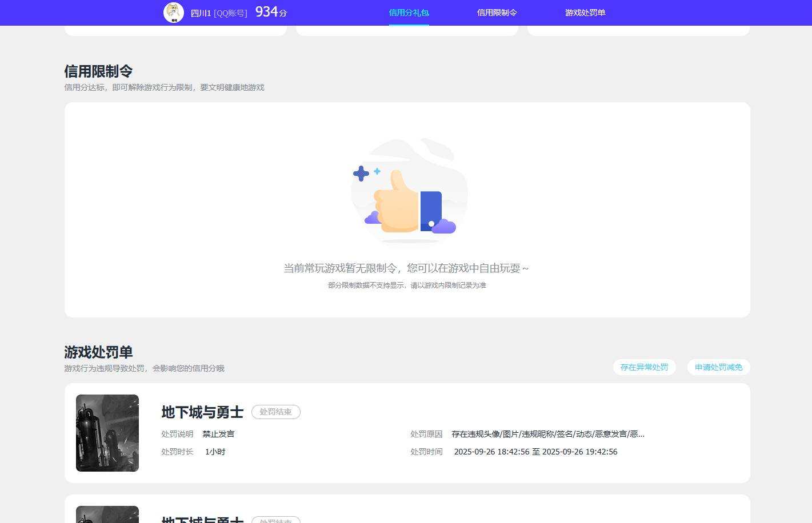Click the 存在异常处罚 button
The width and height of the screenshot is (812, 523).
644,367
